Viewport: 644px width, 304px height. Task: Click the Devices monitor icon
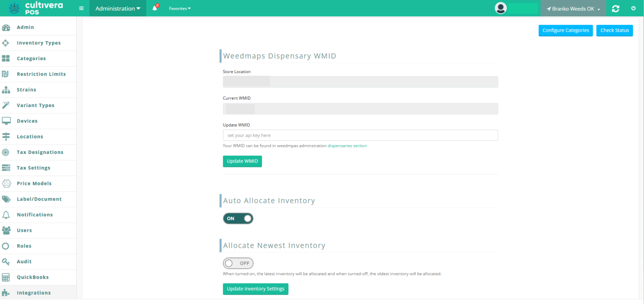[x=6, y=121]
